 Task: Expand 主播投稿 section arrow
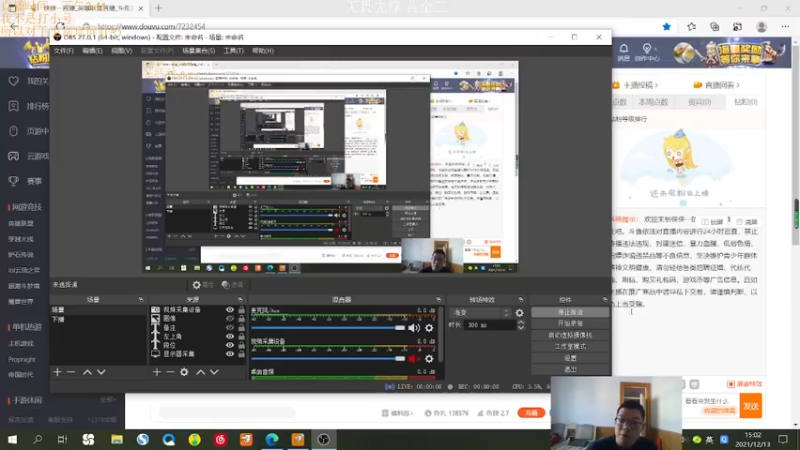click(656, 85)
